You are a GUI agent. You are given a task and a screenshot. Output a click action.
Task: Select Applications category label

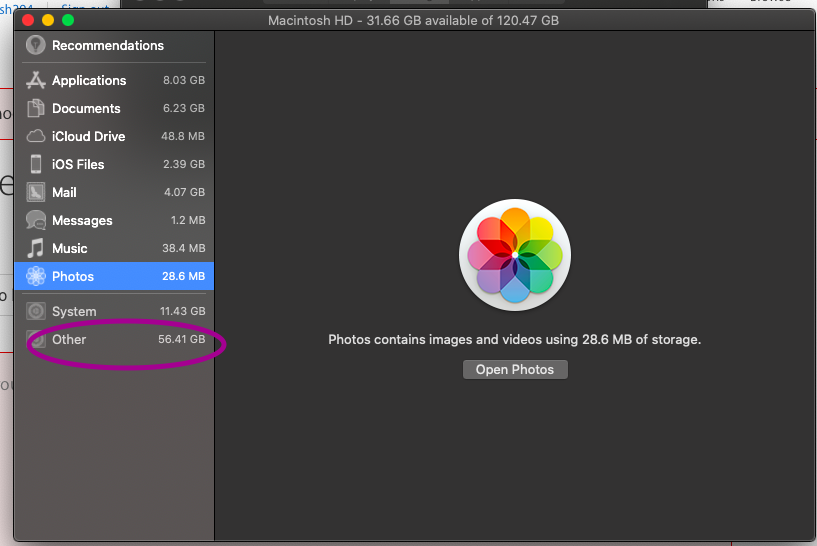coord(89,80)
